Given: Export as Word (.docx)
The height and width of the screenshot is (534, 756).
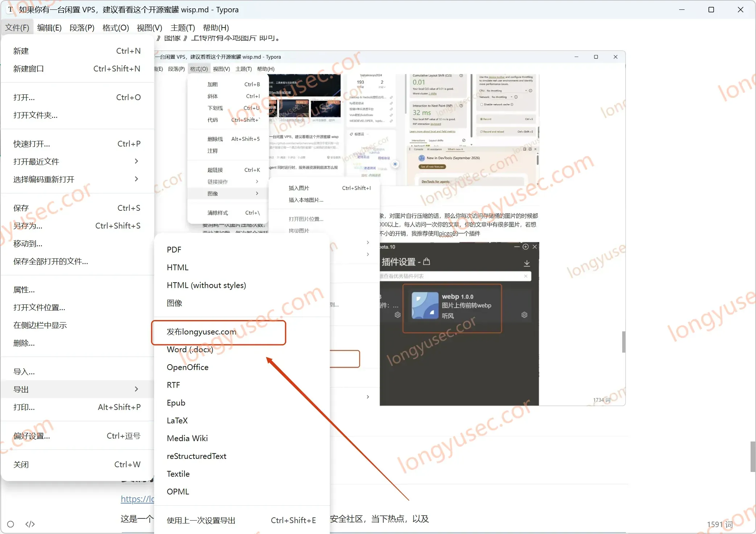Looking at the screenshot, I should pyautogui.click(x=242, y=349).
